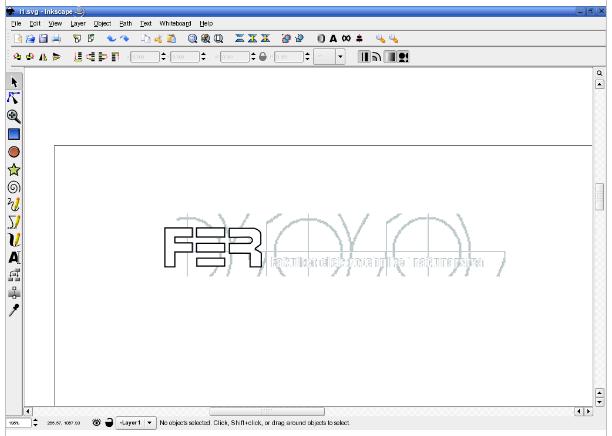The image size is (612, 436).
Task: Click the Save document icon
Action: click(43, 38)
